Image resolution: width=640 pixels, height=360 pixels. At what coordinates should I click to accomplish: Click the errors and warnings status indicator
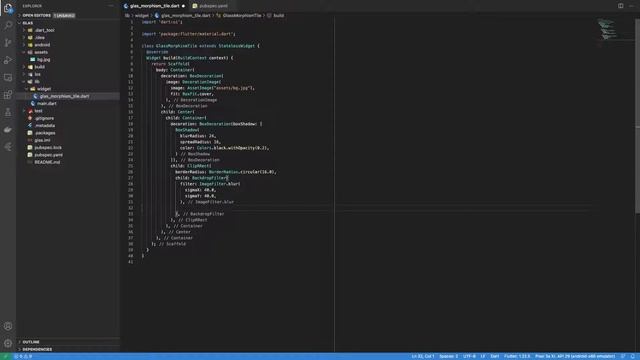click(x=23, y=356)
